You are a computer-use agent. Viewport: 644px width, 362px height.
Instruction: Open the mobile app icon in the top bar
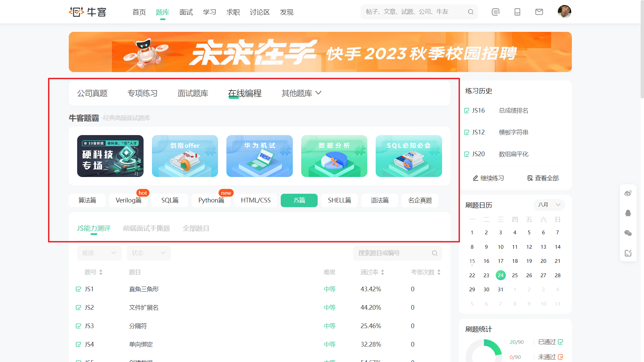517,12
